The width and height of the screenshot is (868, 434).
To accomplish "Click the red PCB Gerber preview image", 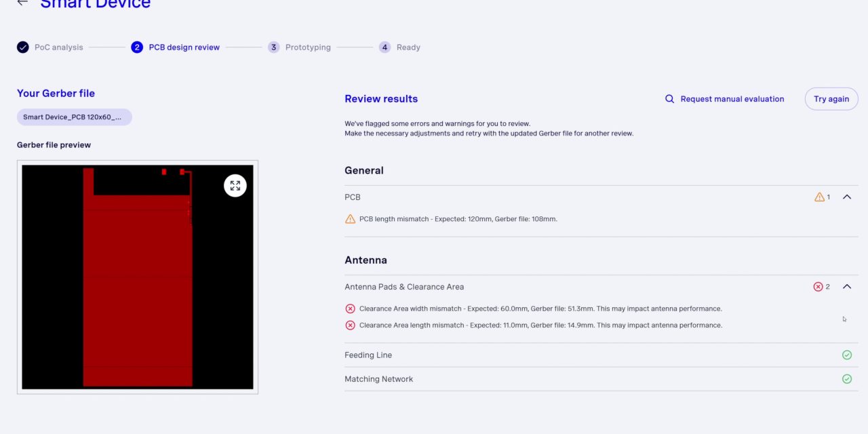I will (137, 285).
